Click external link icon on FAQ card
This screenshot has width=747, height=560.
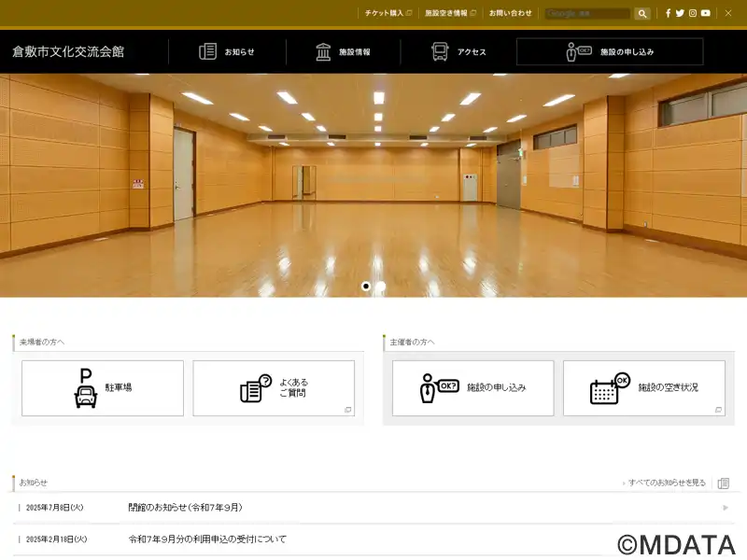click(347, 410)
